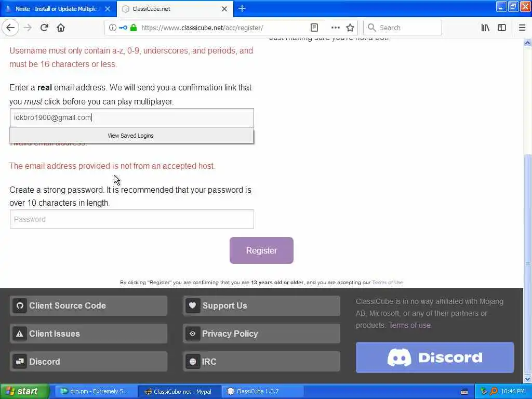The image size is (532, 399).
Task: Click the icon beside IRC
Action: click(192, 362)
